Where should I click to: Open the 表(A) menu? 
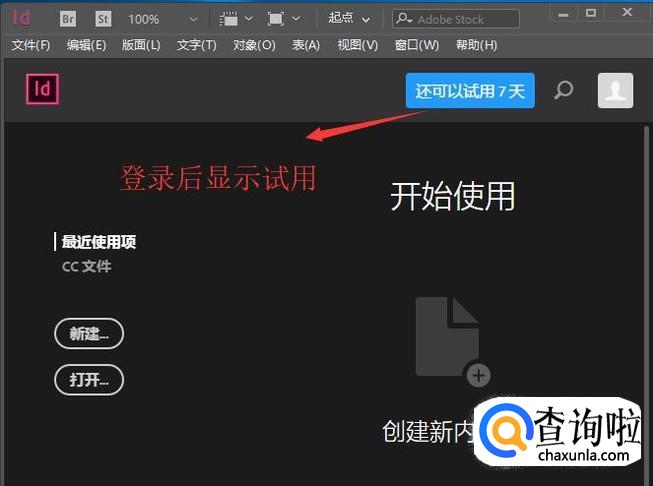(x=306, y=45)
